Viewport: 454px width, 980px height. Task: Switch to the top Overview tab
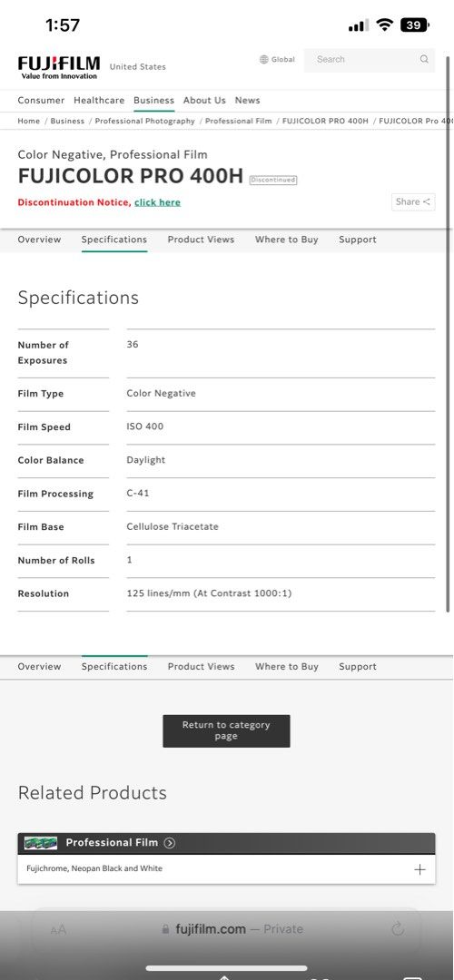[39, 240]
